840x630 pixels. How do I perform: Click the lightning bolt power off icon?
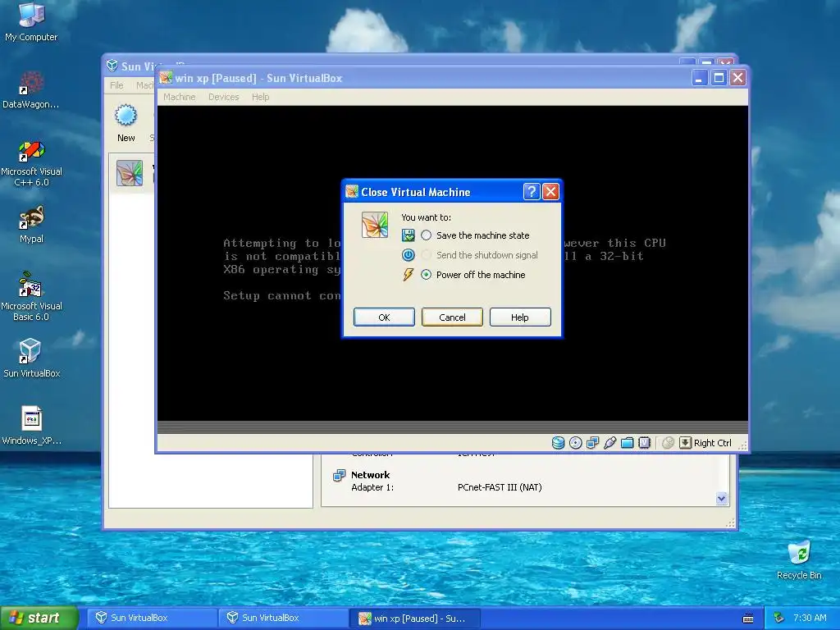pos(409,275)
